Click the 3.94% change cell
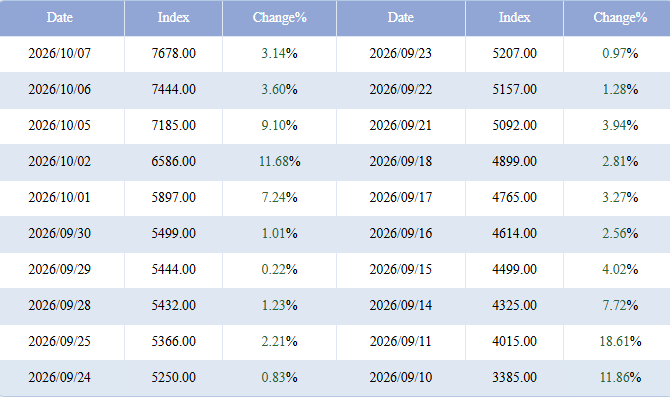 (620, 125)
